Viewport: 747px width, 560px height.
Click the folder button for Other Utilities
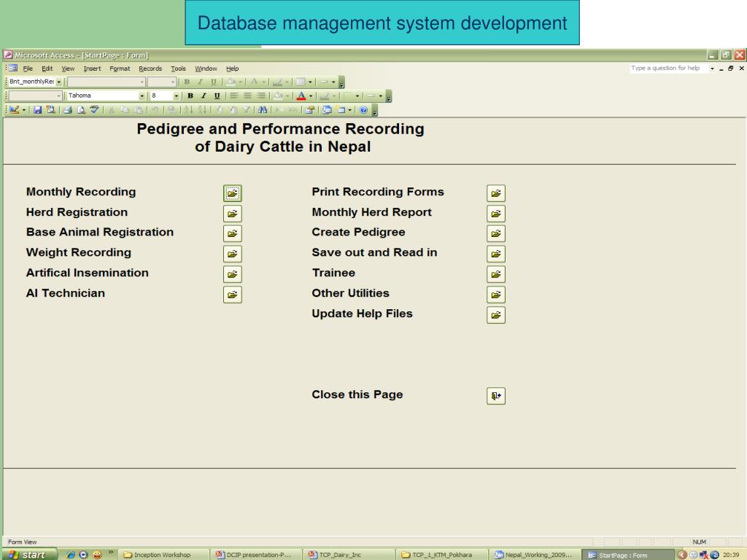[496, 295]
